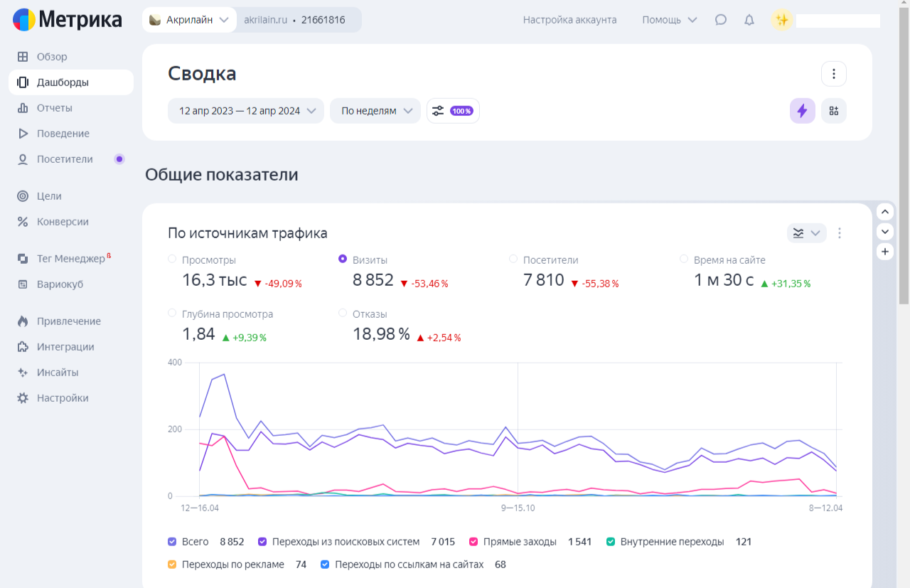
Task: Expand the Помощь help menu
Action: click(669, 20)
